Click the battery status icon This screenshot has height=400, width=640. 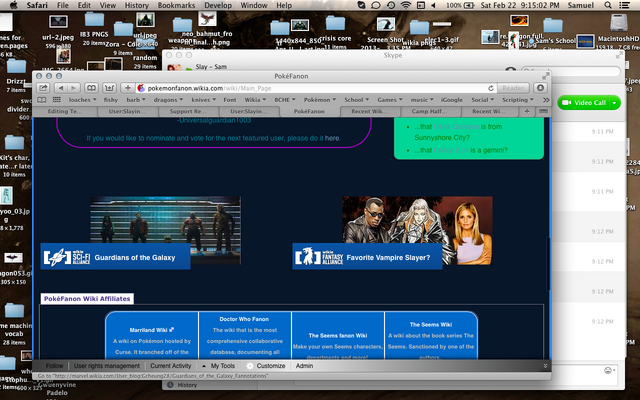(469, 5)
